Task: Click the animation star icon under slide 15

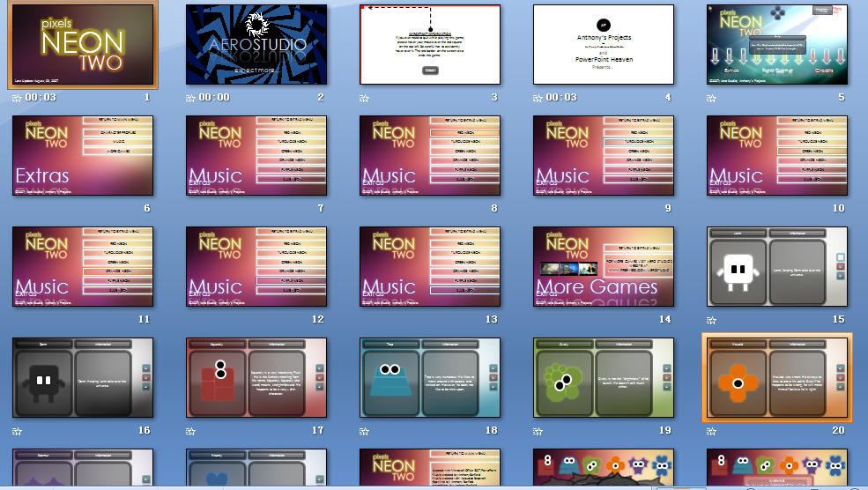Action: pyautogui.click(x=712, y=320)
